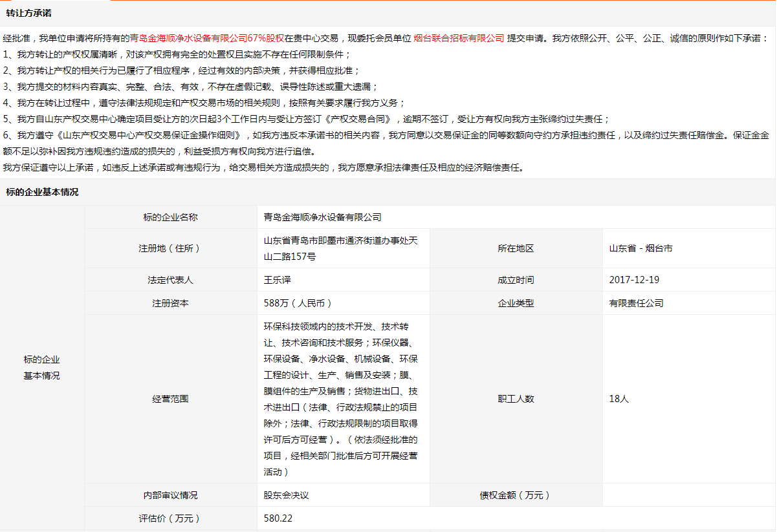Click commitment item 5 mentioning 《产权交易合同》

(306, 119)
